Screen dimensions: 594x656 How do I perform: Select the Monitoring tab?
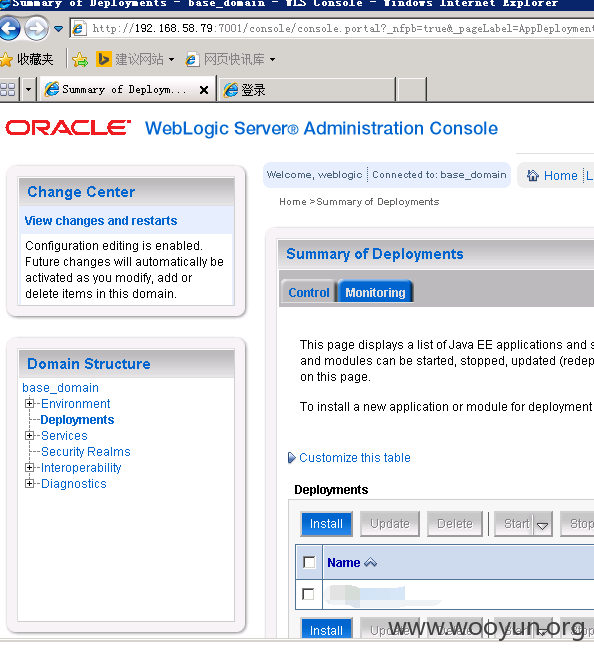click(375, 292)
